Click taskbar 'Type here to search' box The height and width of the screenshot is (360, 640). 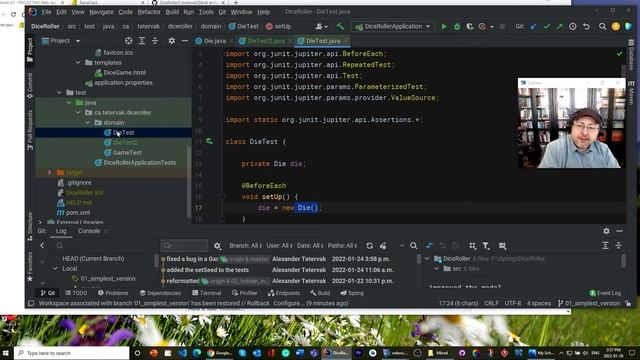tap(72, 353)
